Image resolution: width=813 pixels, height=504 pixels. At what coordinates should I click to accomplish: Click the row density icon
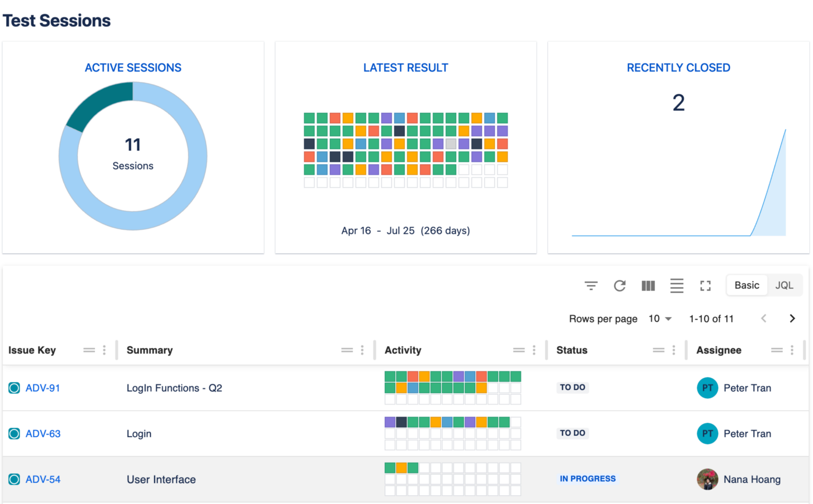(x=677, y=286)
